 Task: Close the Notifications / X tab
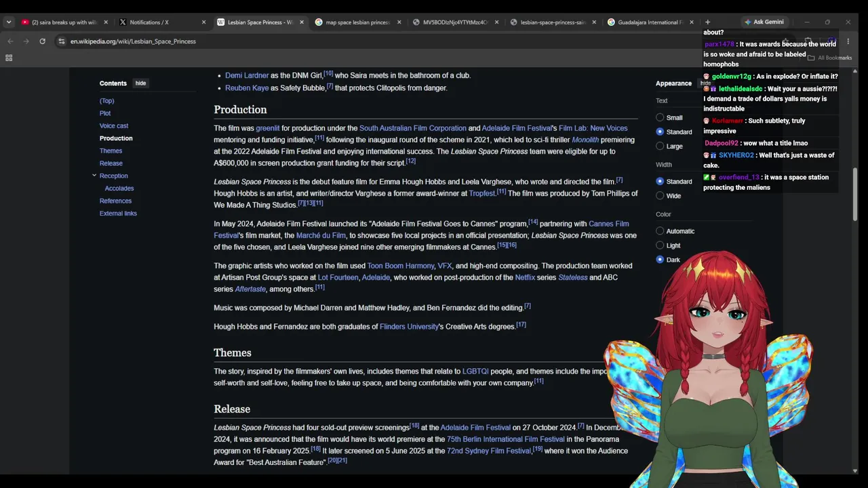(203, 22)
